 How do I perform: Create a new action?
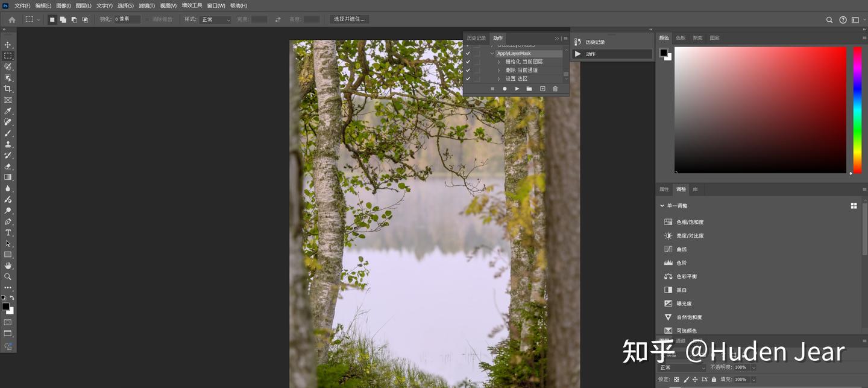pyautogui.click(x=542, y=89)
